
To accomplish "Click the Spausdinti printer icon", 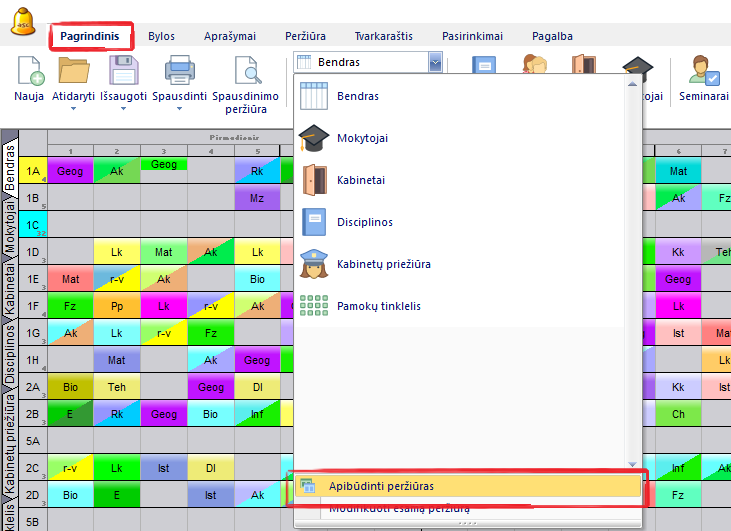I will point(179,73).
